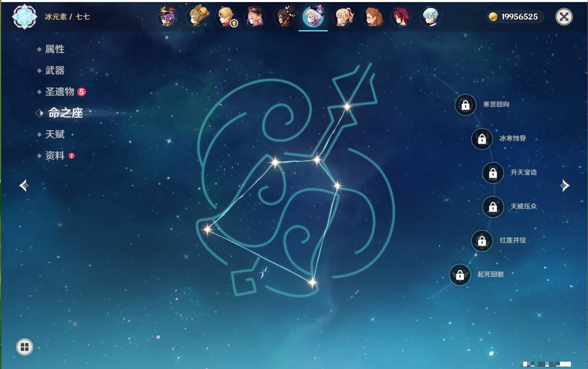
Task: Open the locked 天威压众 constellation node
Action: [493, 207]
